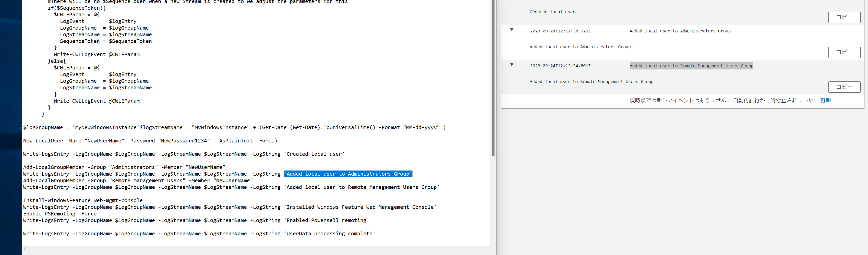Copy the Administrators Group log message
The image size is (868, 255).
point(844,52)
